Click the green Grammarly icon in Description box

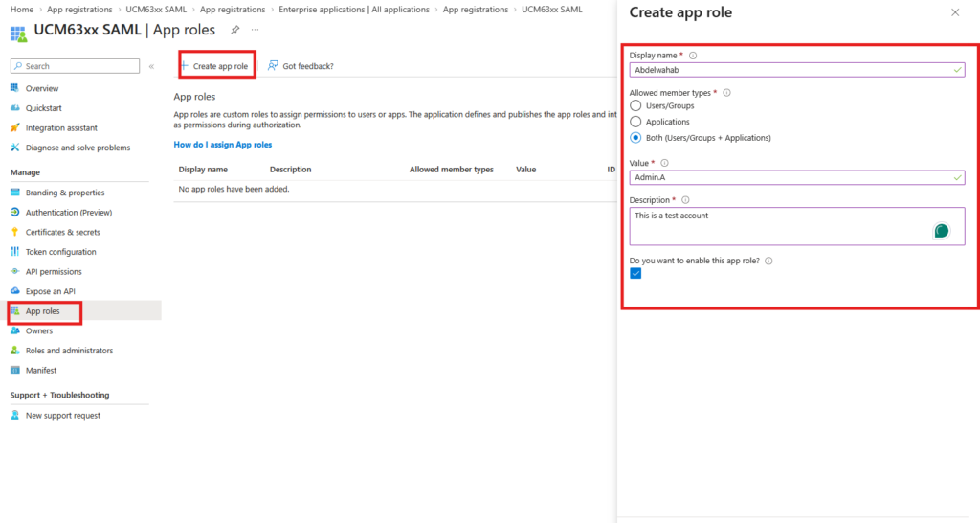click(x=942, y=231)
